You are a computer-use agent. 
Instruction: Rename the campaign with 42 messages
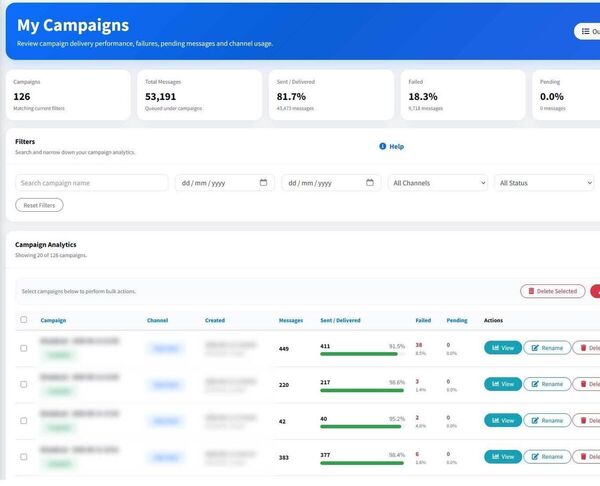point(547,421)
